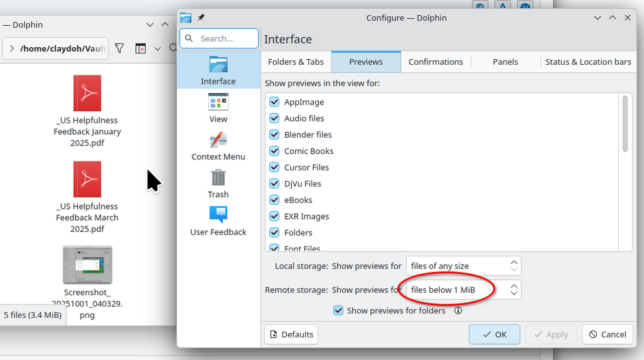
Task: Click the info icon beside folder previews option
Action: point(458,311)
